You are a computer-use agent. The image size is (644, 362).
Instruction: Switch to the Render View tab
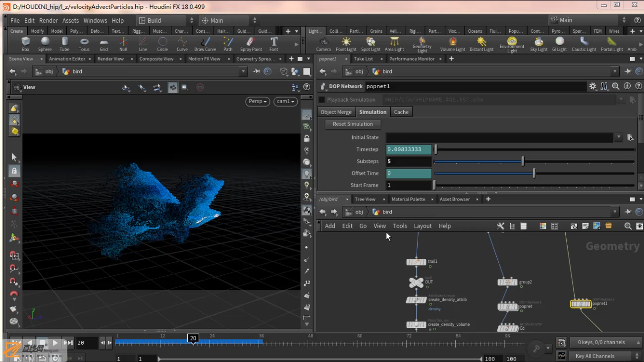tap(110, 59)
